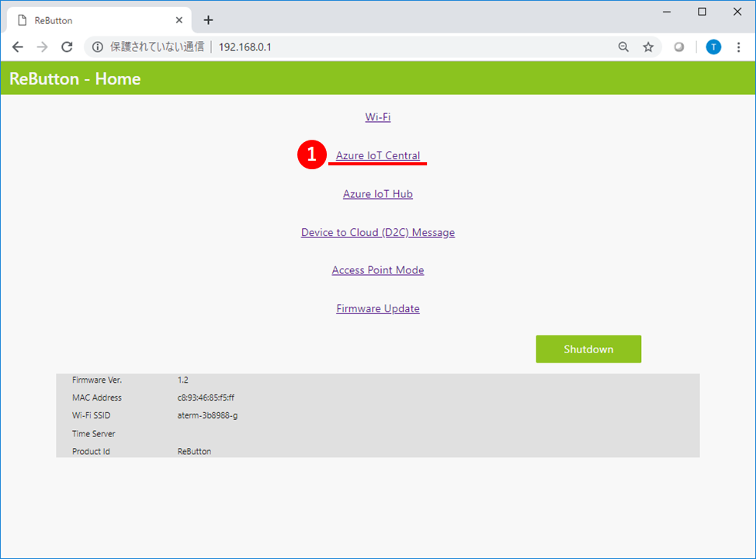This screenshot has height=559, width=756.
Task: Maximize the browser window
Action: click(x=702, y=12)
